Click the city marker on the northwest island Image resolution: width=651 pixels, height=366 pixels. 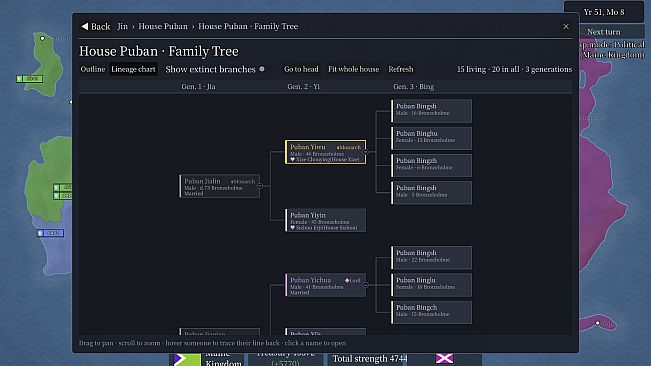(x=42, y=39)
